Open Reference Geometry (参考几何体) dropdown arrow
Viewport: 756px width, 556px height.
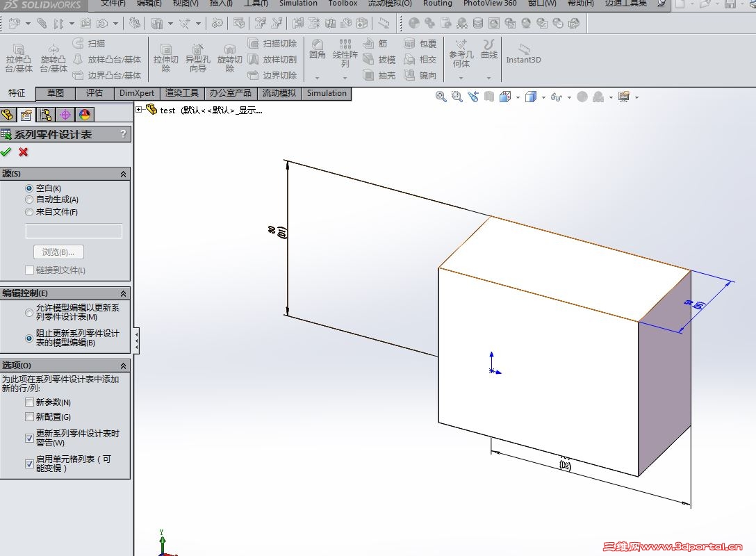click(461, 77)
